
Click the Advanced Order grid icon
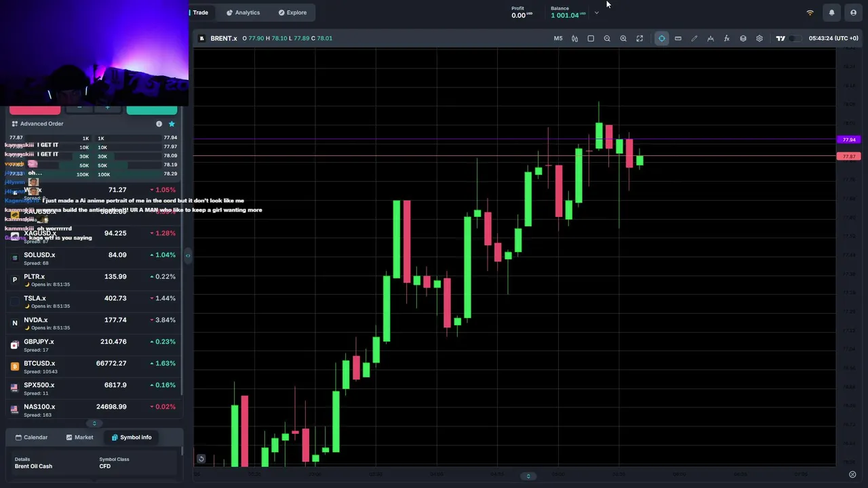coord(15,124)
